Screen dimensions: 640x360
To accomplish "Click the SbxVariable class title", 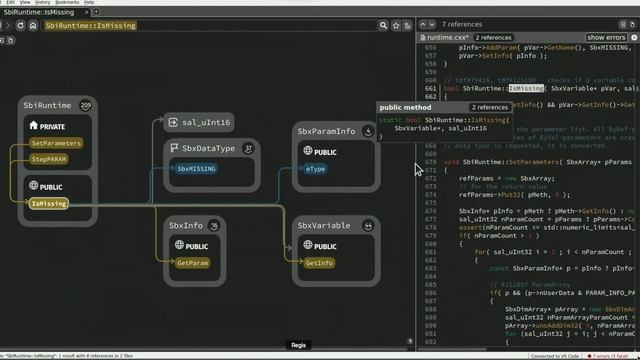I will point(324,225).
